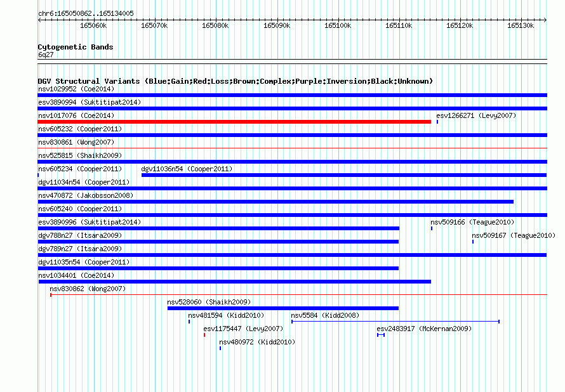Click the 165090k position on the ruler
The image size is (565, 392).
click(x=277, y=26)
